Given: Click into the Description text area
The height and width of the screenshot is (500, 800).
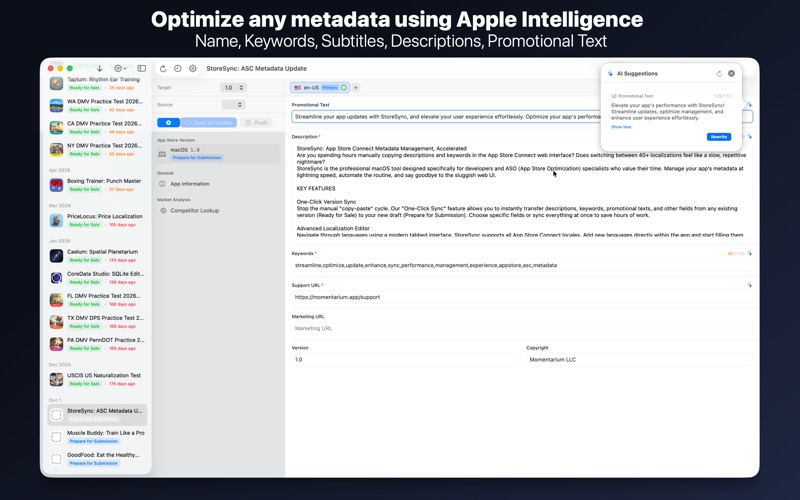Looking at the screenshot, I should (x=522, y=191).
